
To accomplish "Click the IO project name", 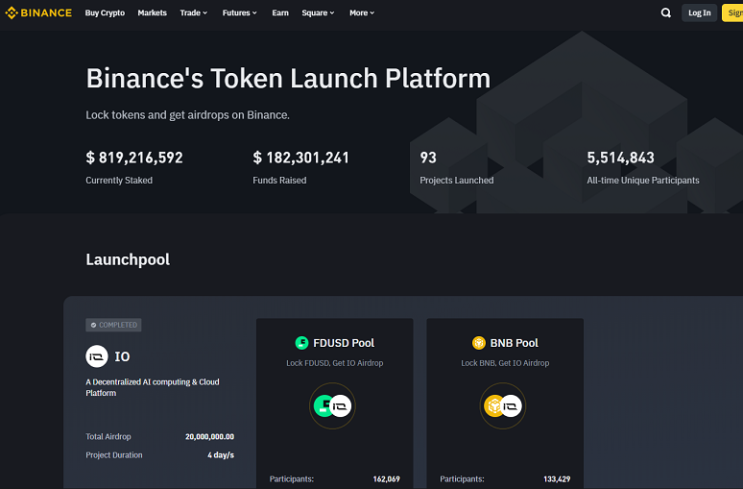I will tap(122, 356).
